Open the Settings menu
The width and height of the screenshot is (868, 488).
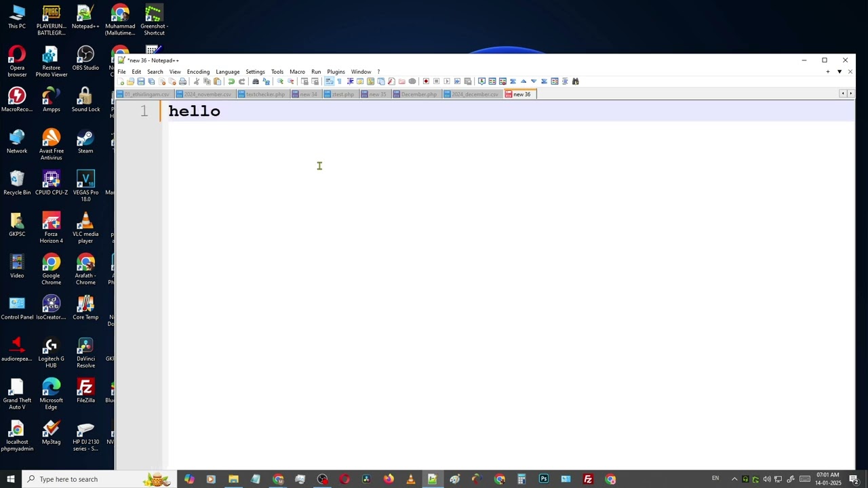coord(255,72)
